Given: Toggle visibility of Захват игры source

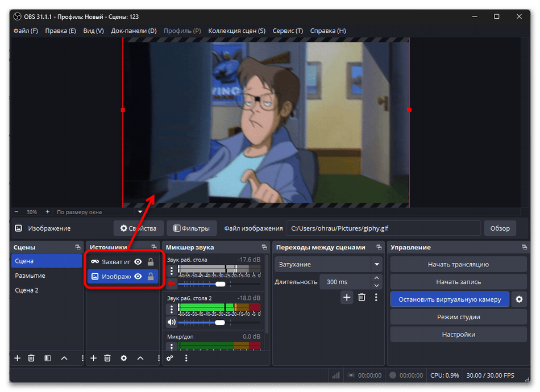Looking at the screenshot, I should [x=138, y=262].
